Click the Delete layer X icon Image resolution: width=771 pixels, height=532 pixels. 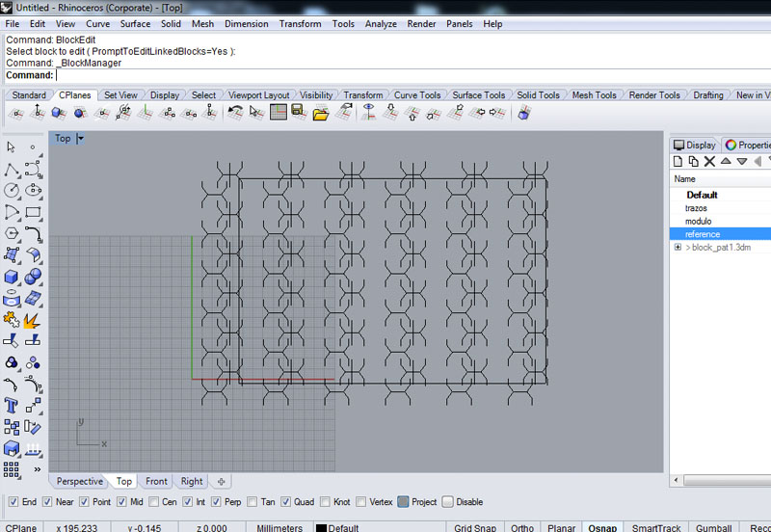pyautogui.click(x=709, y=161)
